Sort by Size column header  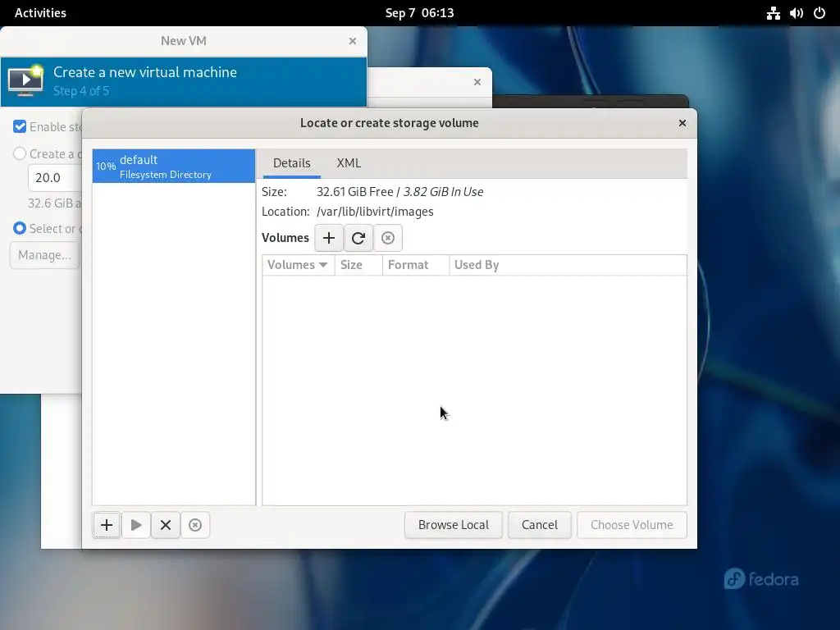tap(358, 265)
